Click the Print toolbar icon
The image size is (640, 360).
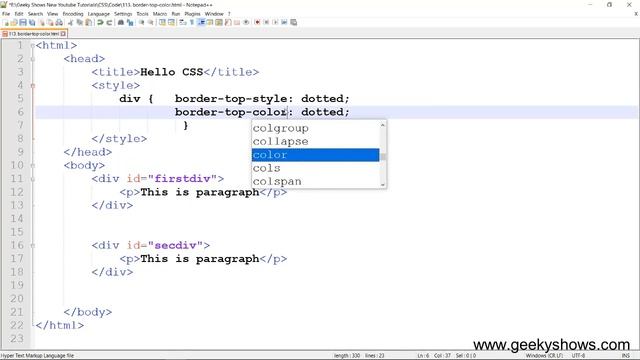point(59,22)
